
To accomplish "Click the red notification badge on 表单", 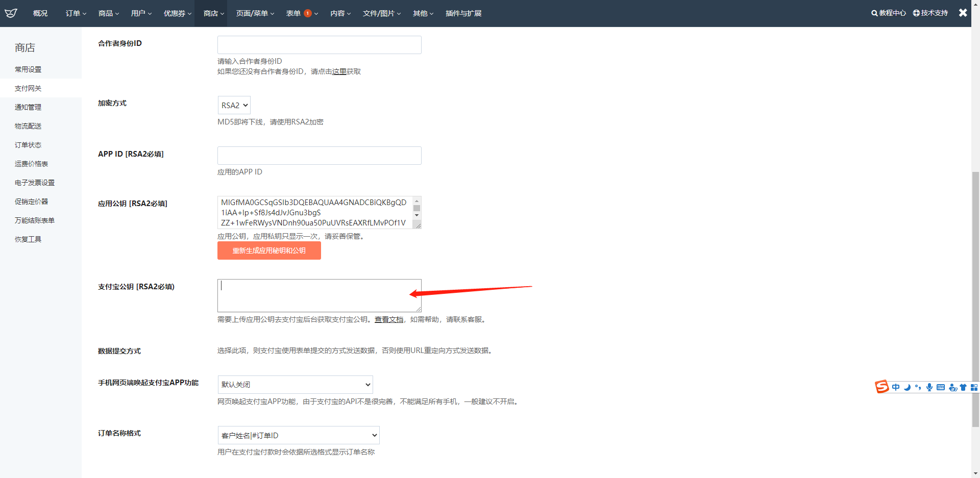I will pyautogui.click(x=308, y=13).
